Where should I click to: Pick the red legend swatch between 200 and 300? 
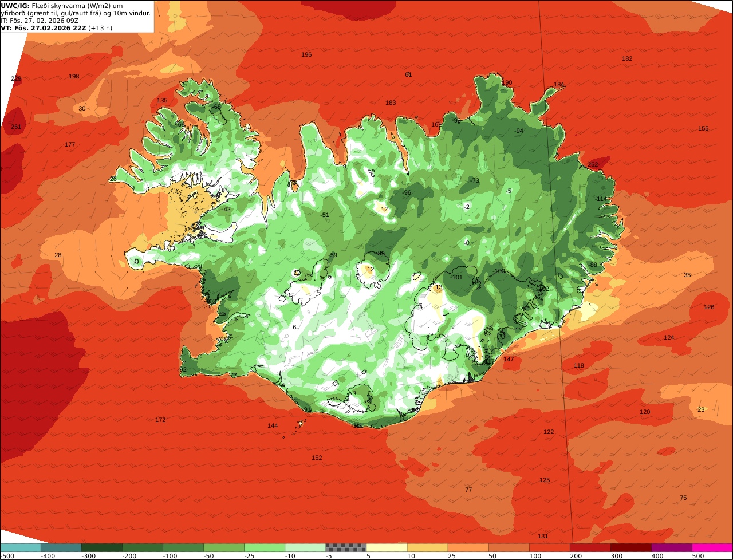[590, 547]
